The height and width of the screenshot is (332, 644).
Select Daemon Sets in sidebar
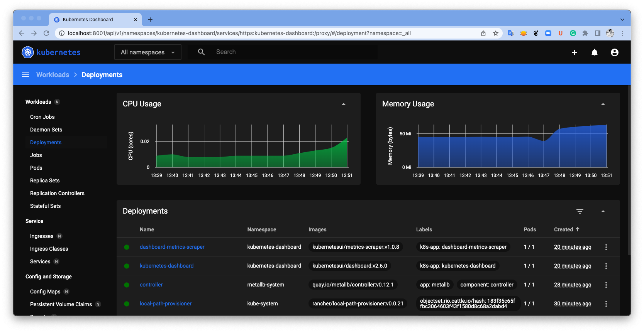[46, 130]
